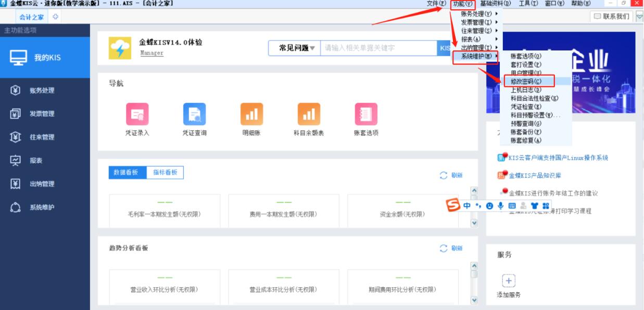Click the 科目余额表 navigation icon

(309, 114)
